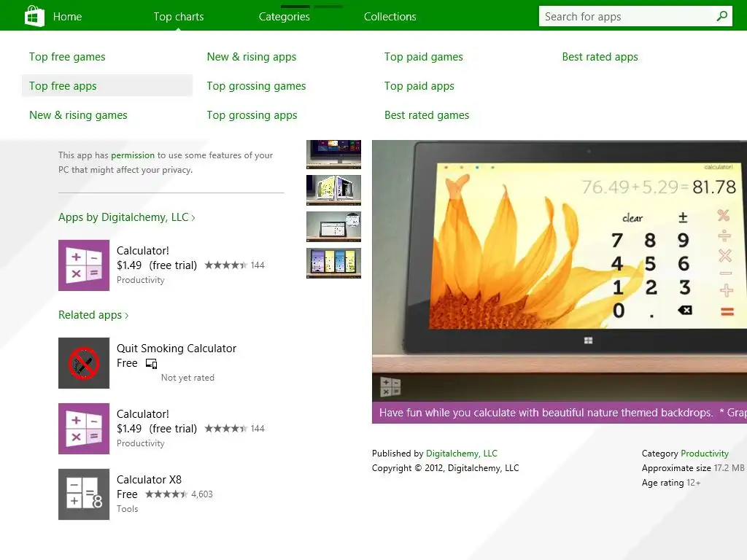
Task: Open the Productivity category link
Action: click(705, 454)
